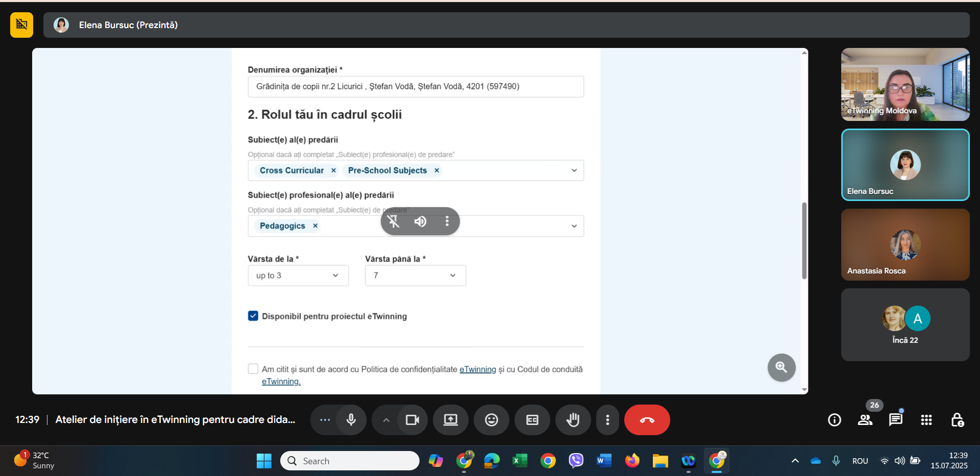Show the participants list
This screenshot has height=476, width=980.
click(865, 420)
